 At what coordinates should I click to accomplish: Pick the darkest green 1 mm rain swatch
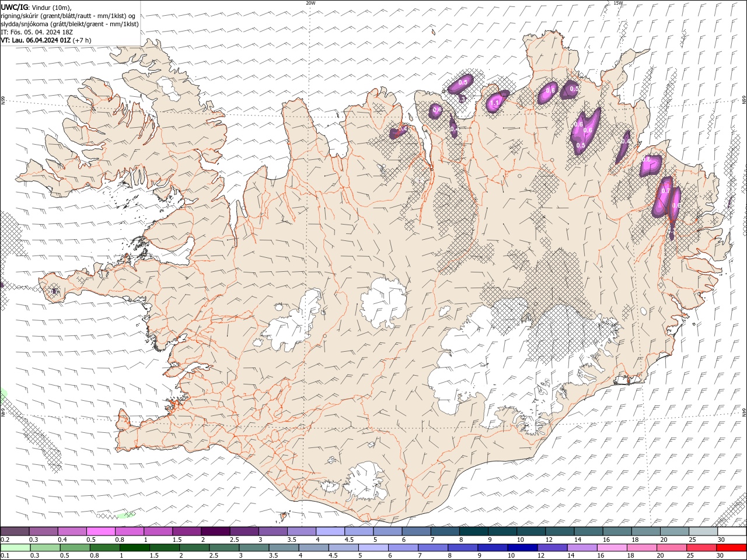click(134, 548)
